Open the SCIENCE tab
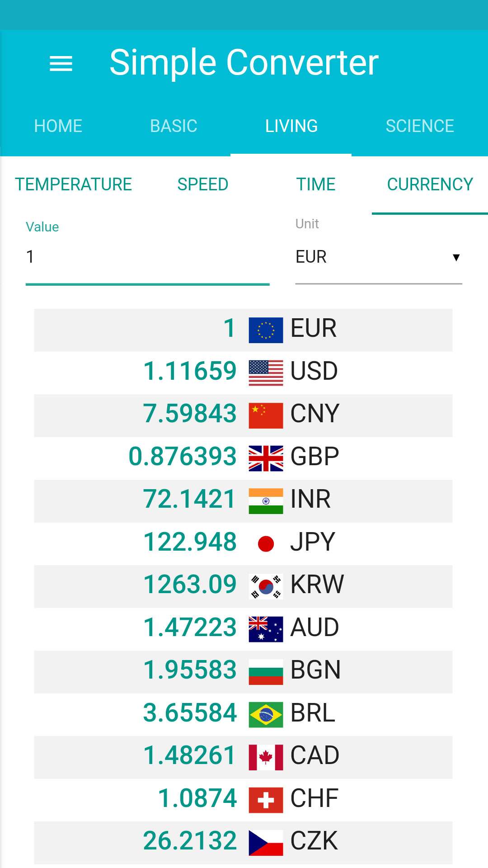488x868 pixels. 419,126
